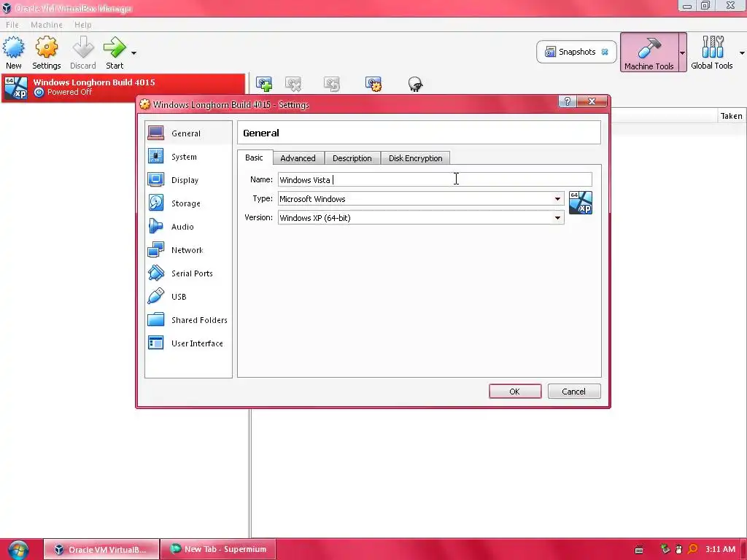Expand the Machine Tools dropdown arrow

[682, 52]
